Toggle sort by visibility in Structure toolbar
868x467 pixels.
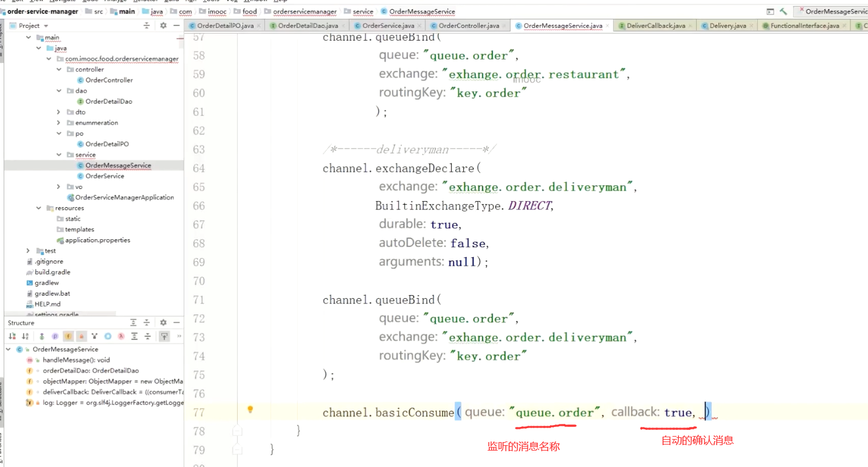coord(12,336)
